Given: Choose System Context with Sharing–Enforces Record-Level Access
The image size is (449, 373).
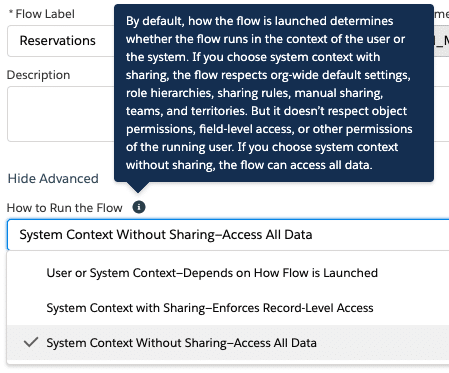Looking at the screenshot, I should click(228, 308).
